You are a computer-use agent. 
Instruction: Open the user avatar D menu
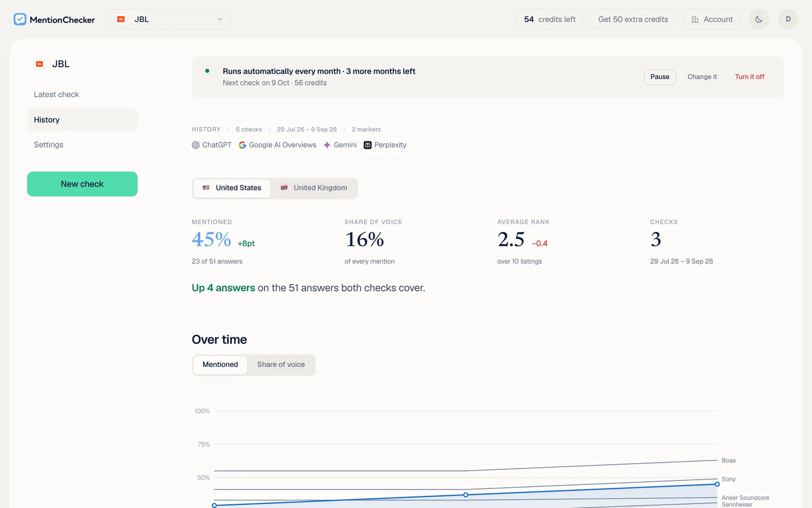pos(788,19)
